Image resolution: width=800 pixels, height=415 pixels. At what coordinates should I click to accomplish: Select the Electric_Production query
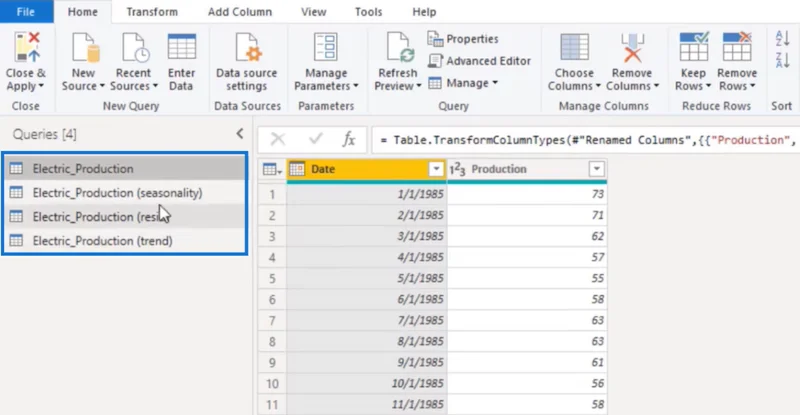[x=125, y=168]
